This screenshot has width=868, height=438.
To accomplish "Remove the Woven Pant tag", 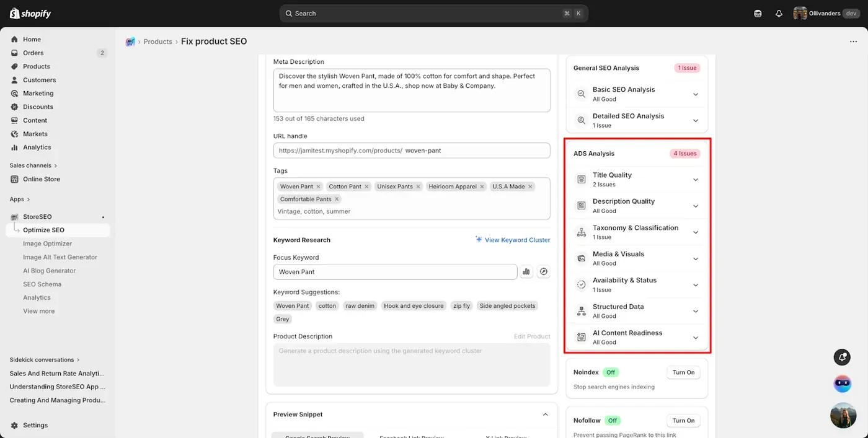I will pos(318,186).
